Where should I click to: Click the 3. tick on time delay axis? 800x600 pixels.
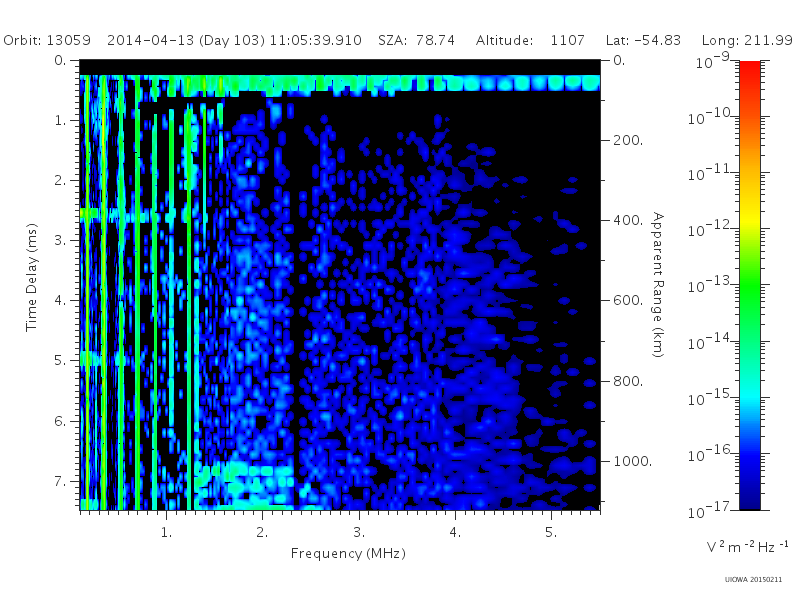coord(60,240)
